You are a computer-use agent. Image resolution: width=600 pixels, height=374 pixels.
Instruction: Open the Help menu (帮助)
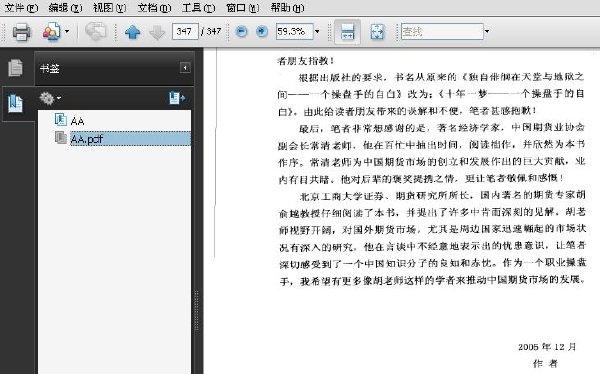(287, 8)
